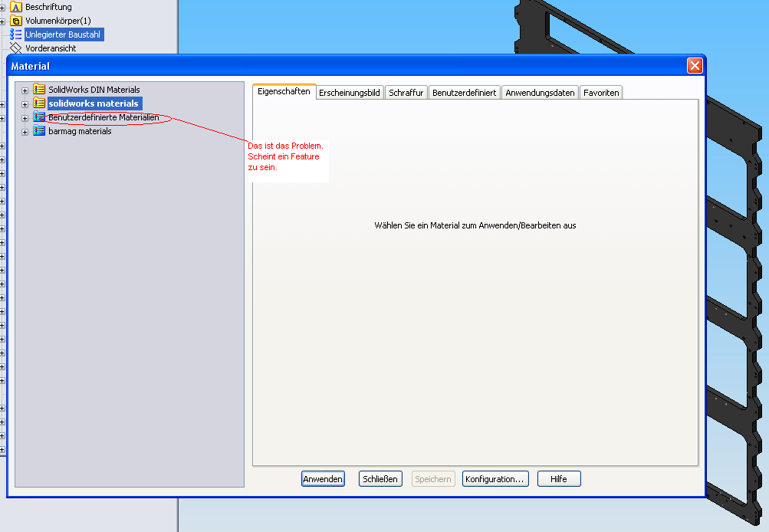Select barmag materials library entry
Viewport: 769px width, 532px height.
coord(80,131)
